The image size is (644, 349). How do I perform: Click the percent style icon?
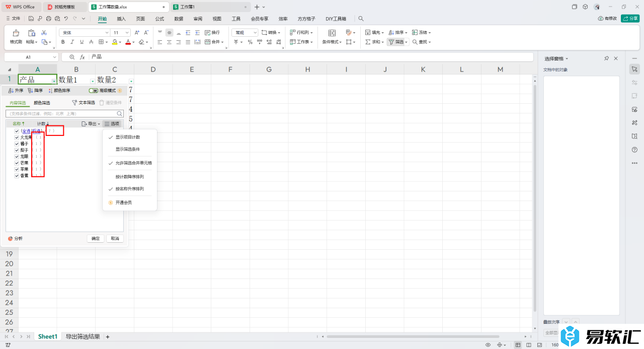coord(250,42)
